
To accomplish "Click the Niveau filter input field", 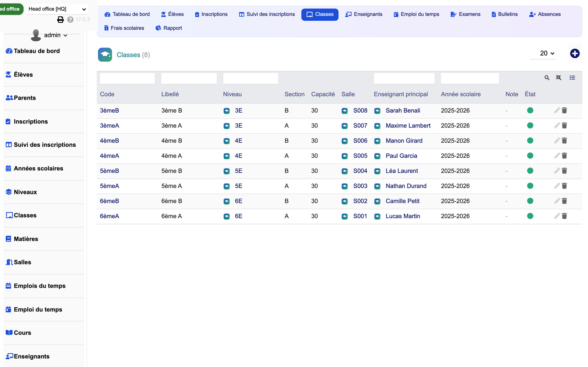I will pos(251,78).
